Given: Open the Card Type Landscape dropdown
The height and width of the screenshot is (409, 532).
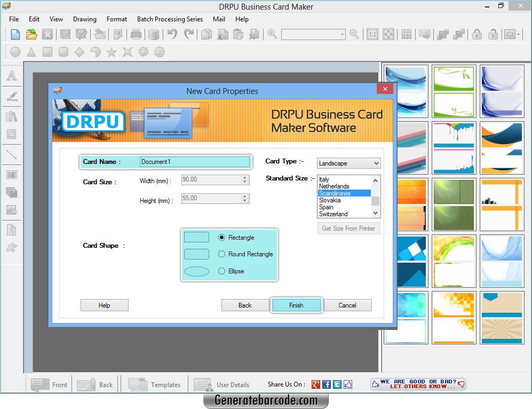Looking at the screenshot, I should coord(349,163).
